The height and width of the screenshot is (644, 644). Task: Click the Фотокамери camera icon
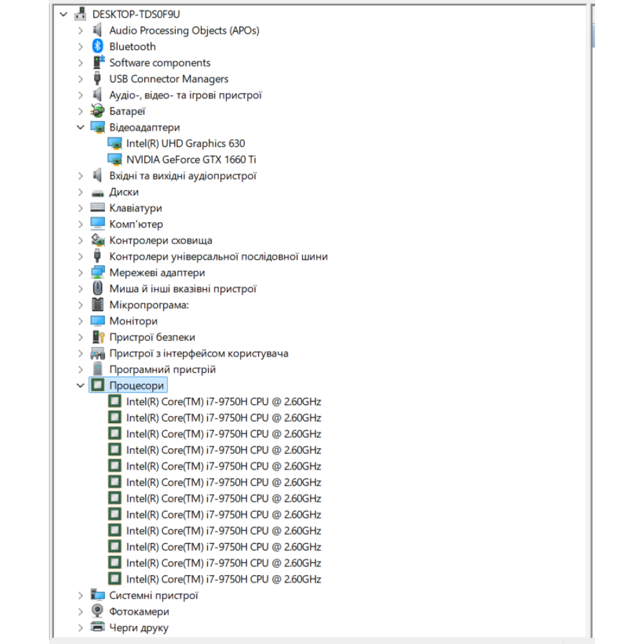tap(98, 611)
